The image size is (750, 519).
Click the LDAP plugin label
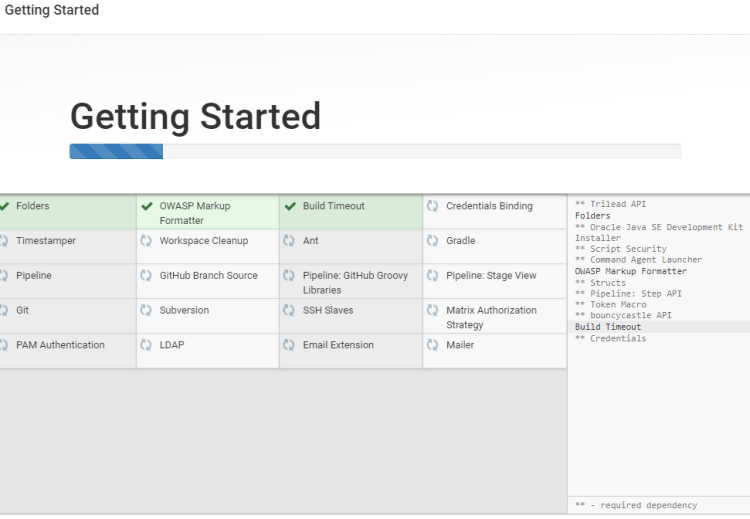pos(172,345)
